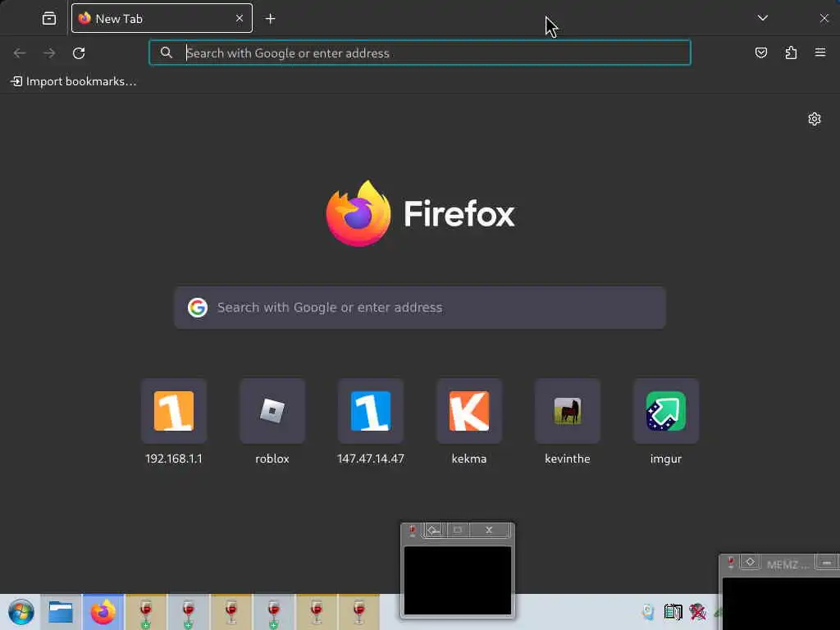This screenshot has height=630, width=840.
Task: Open file manager from taskbar
Action: [61, 612]
